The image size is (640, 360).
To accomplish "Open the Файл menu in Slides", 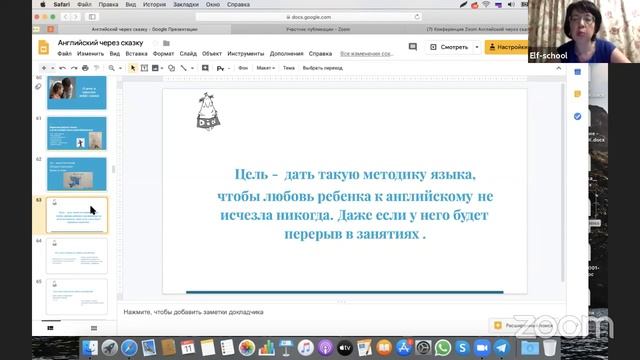I will point(64,54).
